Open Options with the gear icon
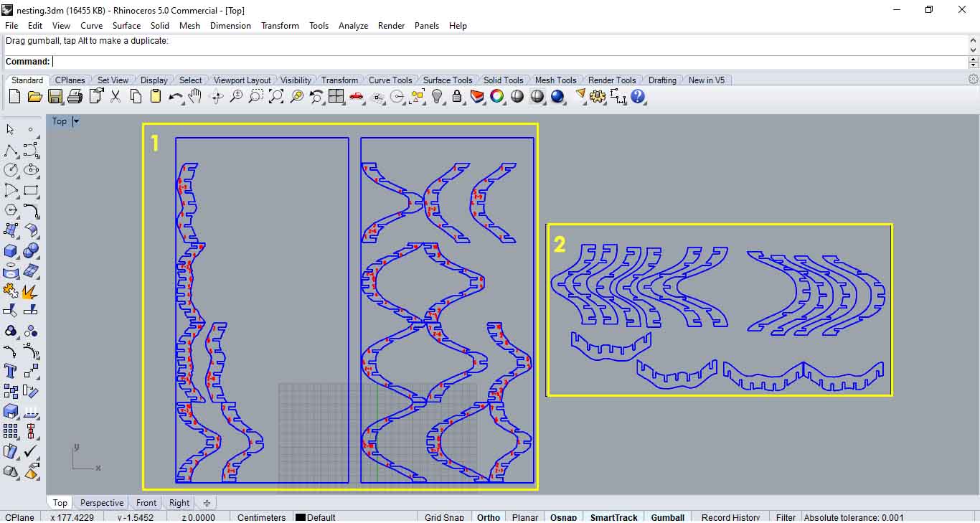 598,96
